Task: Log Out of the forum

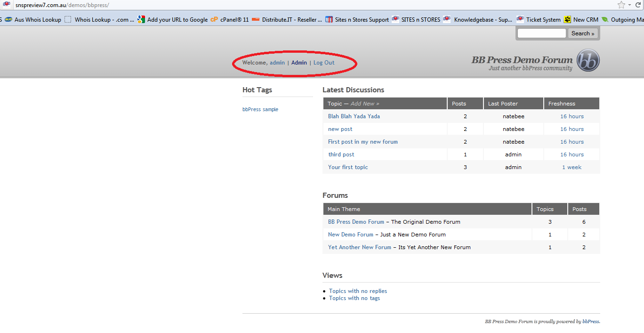Action: point(324,63)
